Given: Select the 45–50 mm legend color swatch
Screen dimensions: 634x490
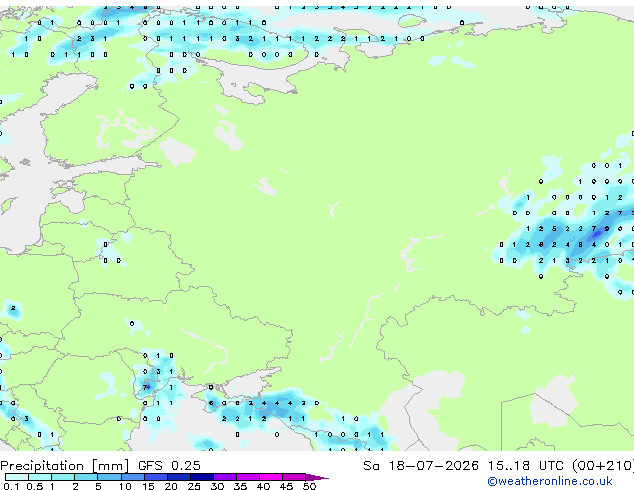Looking at the screenshot, I should (x=294, y=477).
